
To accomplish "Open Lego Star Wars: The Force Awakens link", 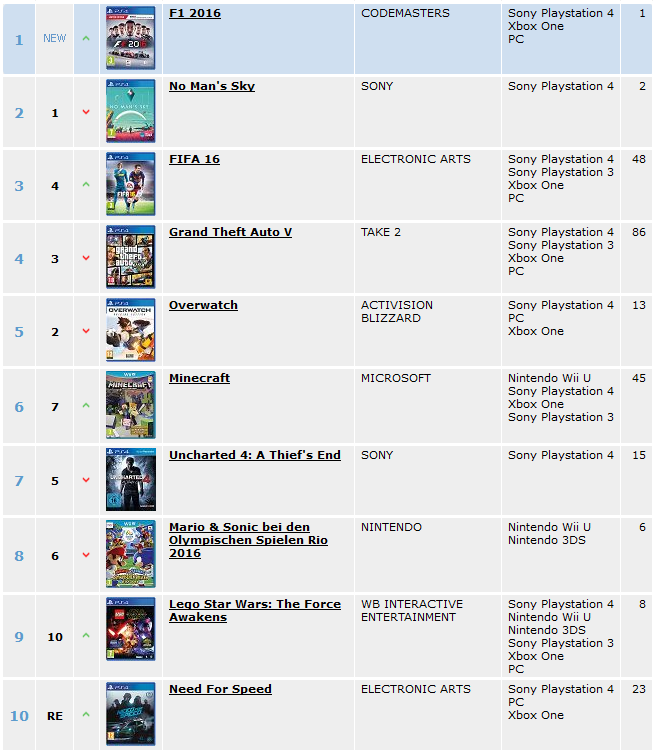I will 255,611.
